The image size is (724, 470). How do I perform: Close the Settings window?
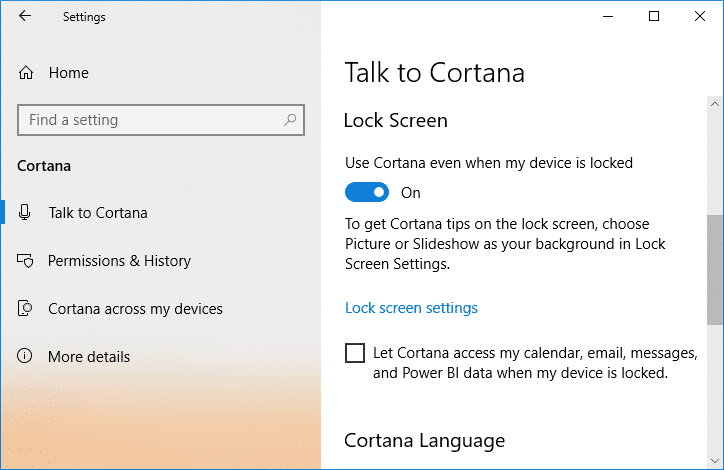pyautogui.click(x=700, y=17)
